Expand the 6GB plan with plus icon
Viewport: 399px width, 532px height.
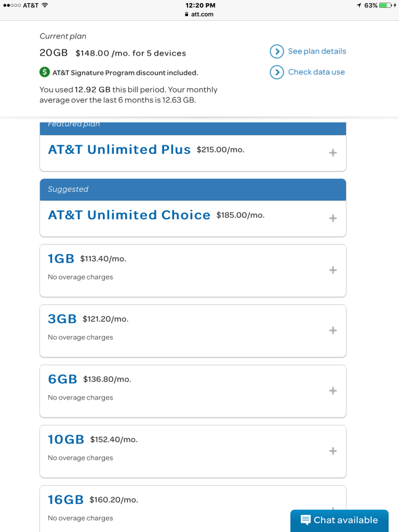[x=333, y=390]
